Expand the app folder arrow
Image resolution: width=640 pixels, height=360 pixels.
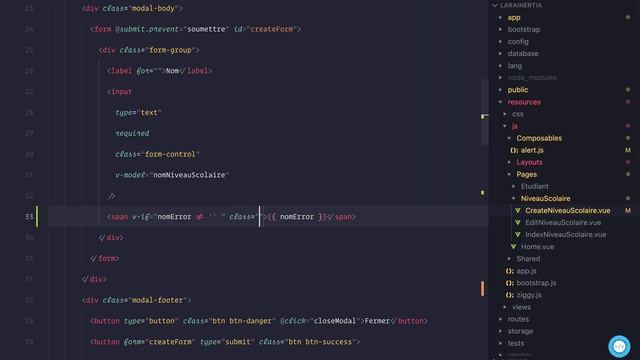(500, 18)
